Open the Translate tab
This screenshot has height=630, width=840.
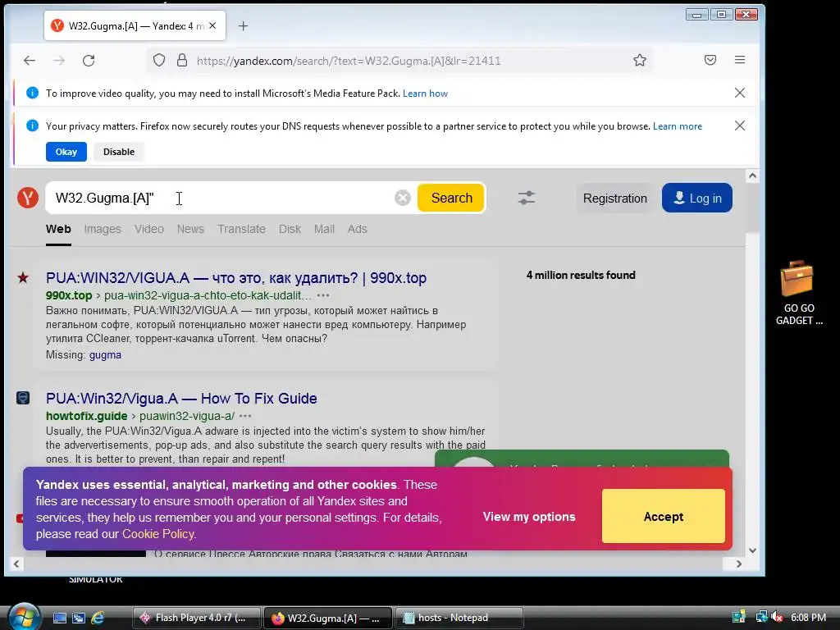(x=242, y=230)
